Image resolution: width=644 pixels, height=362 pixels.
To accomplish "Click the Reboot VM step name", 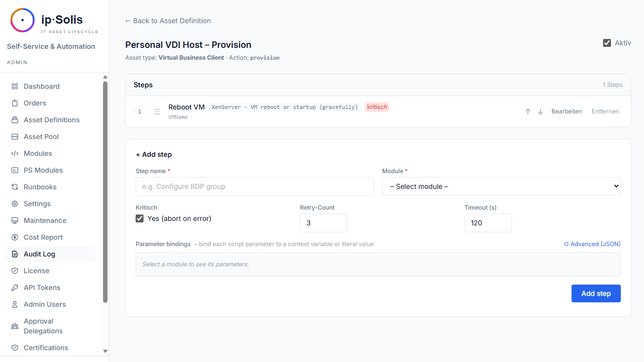I will pyautogui.click(x=186, y=107).
